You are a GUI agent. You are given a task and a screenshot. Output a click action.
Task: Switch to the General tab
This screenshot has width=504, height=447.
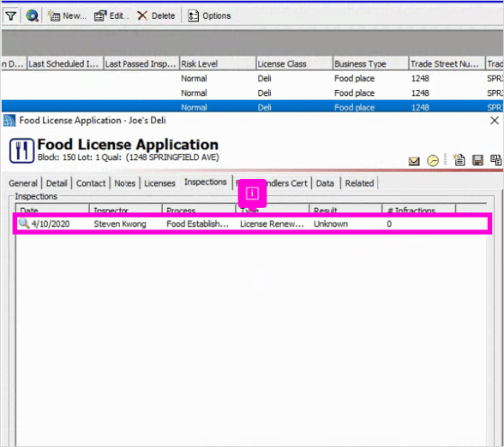23,183
